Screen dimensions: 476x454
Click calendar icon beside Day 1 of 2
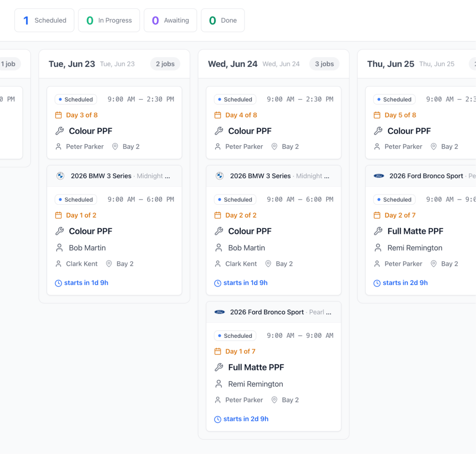pyautogui.click(x=58, y=215)
